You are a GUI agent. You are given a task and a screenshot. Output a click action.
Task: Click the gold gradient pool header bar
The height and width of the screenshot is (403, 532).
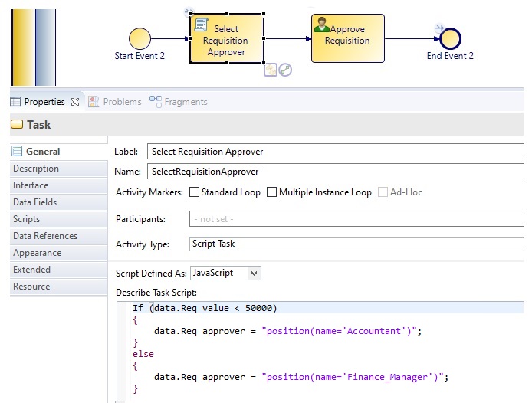[22, 47]
